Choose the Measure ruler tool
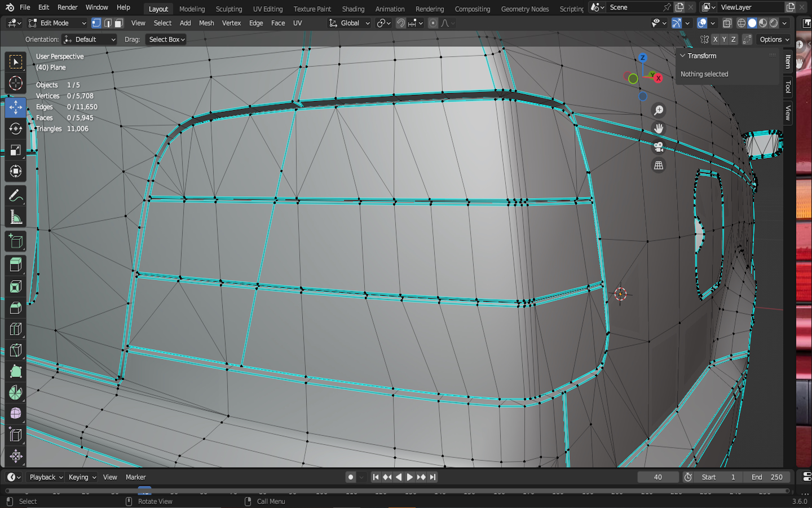Image resolution: width=812 pixels, height=508 pixels. coord(16,217)
